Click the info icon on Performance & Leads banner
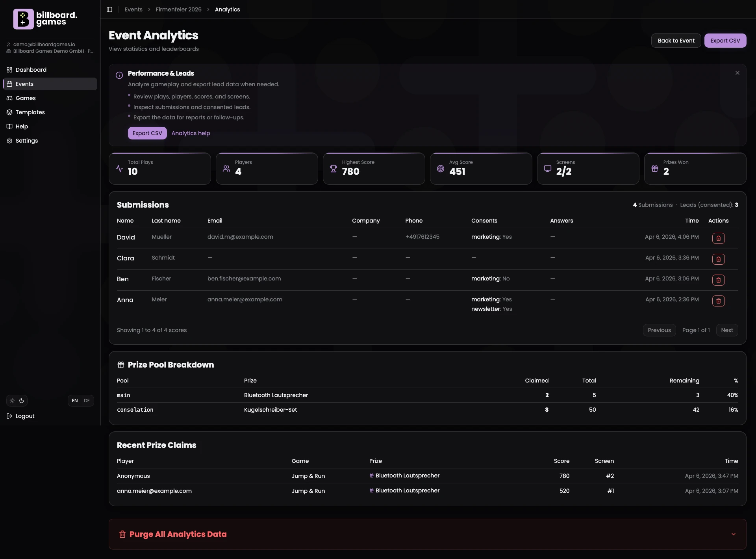The width and height of the screenshot is (756, 559). pos(119,75)
